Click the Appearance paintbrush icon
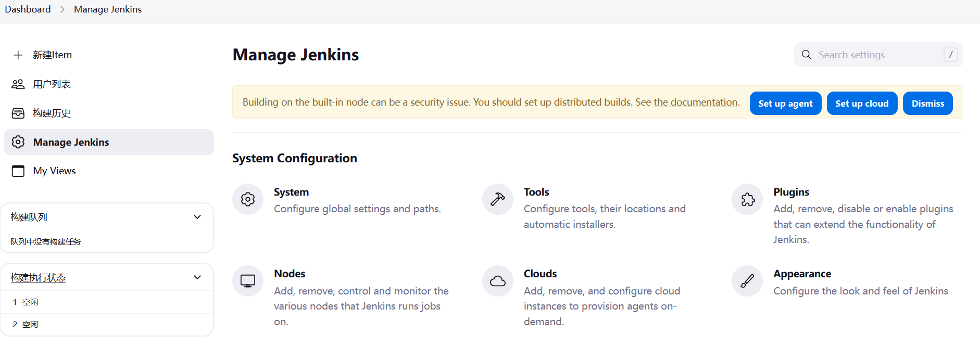This screenshot has height=347, width=980. [748, 281]
